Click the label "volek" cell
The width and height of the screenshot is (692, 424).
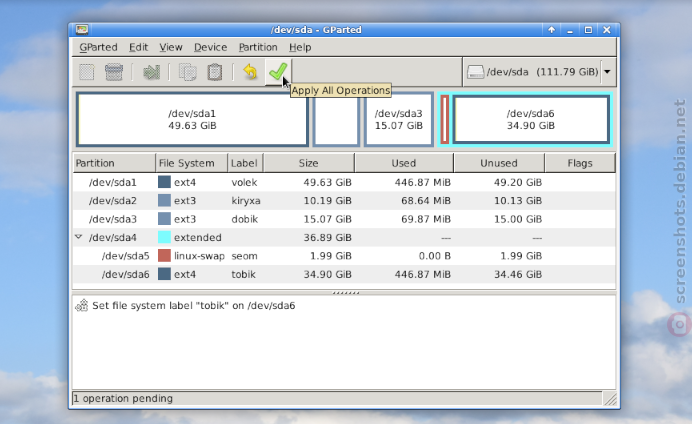244,182
